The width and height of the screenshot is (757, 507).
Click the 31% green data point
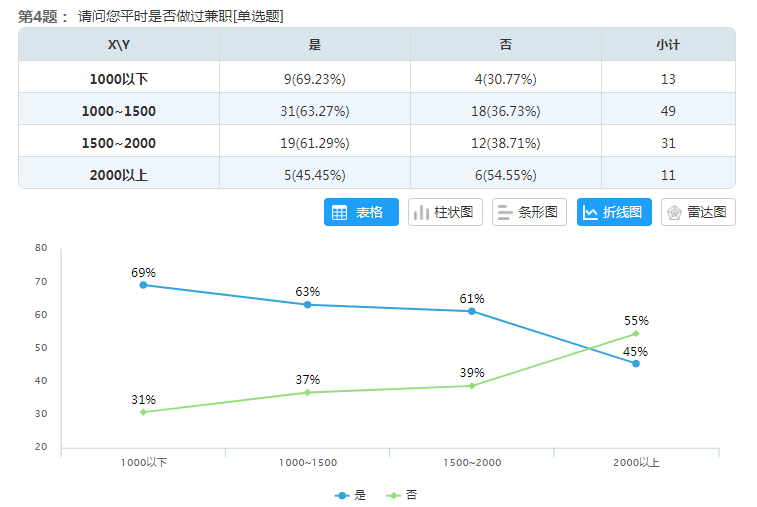coord(143,412)
